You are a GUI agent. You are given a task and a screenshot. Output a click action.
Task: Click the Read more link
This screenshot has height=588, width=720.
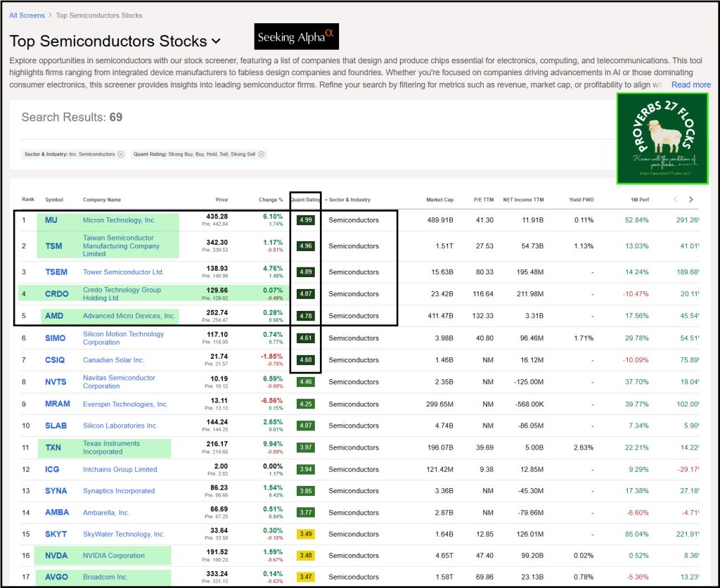coord(690,84)
